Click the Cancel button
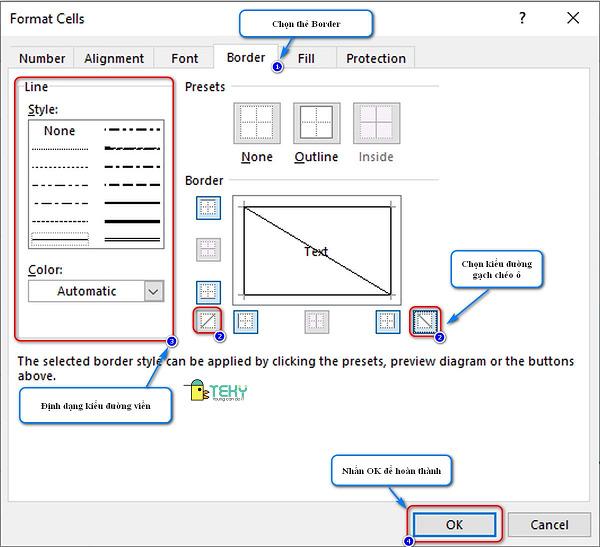600x547 pixels. click(x=549, y=524)
